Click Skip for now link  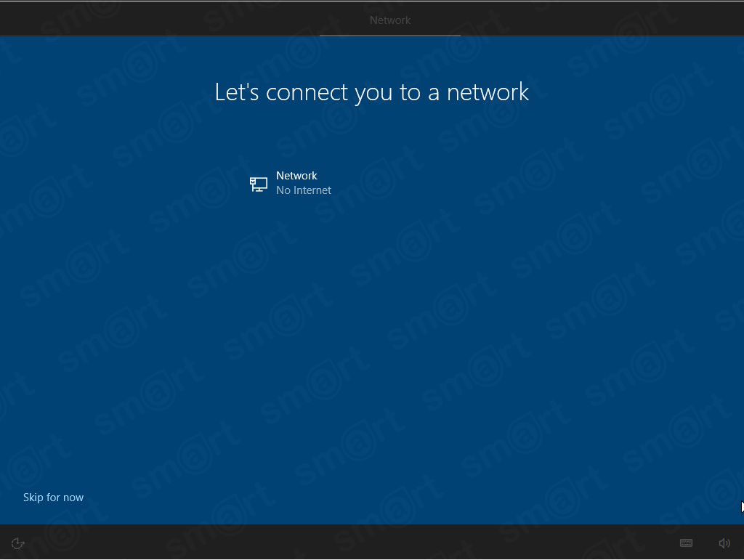click(53, 498)
